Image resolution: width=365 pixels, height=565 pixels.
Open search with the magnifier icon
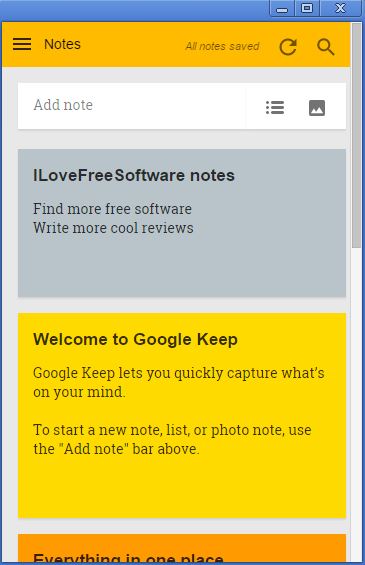pos(326,47)
